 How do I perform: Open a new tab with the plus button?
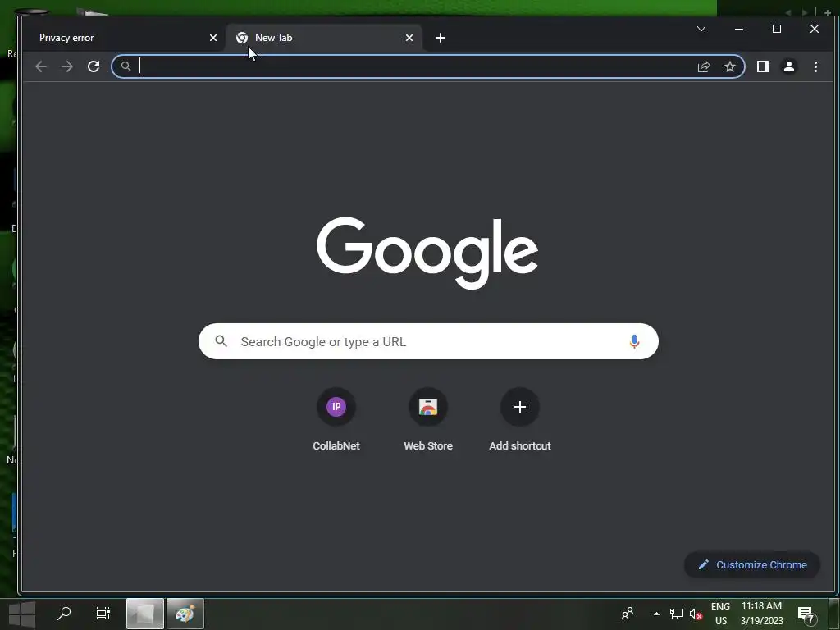(x=441, y=38)
